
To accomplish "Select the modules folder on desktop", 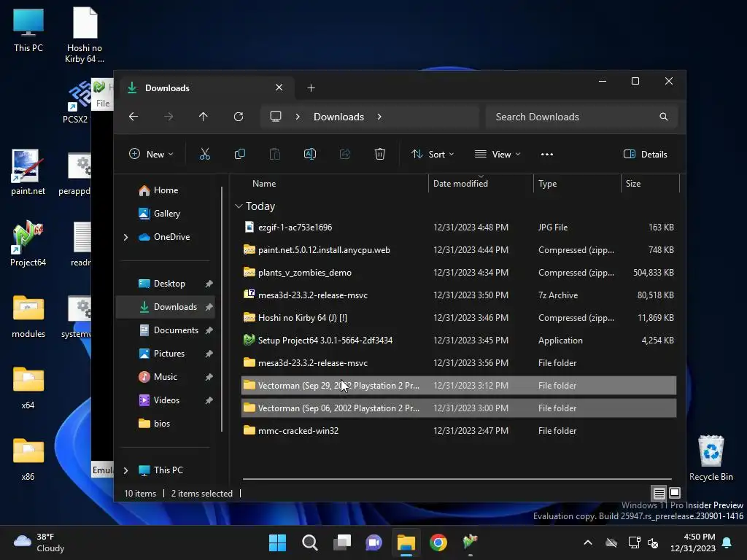I will click(28, 316).
